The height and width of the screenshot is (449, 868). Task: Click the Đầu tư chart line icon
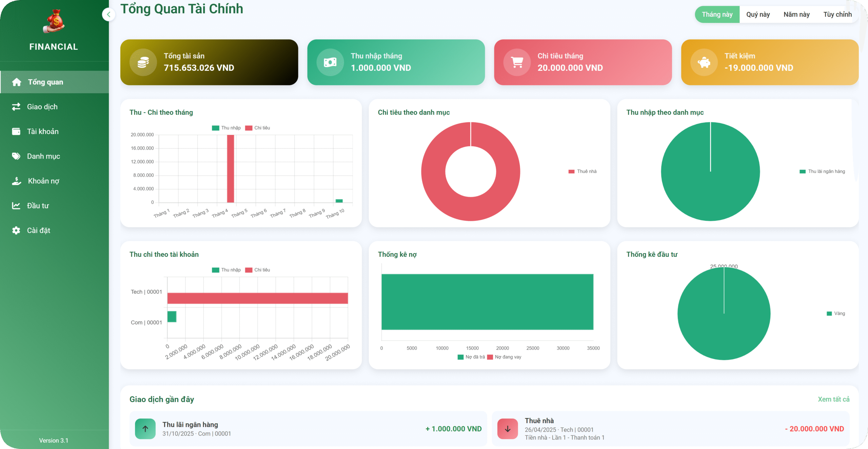pos(16,206)
